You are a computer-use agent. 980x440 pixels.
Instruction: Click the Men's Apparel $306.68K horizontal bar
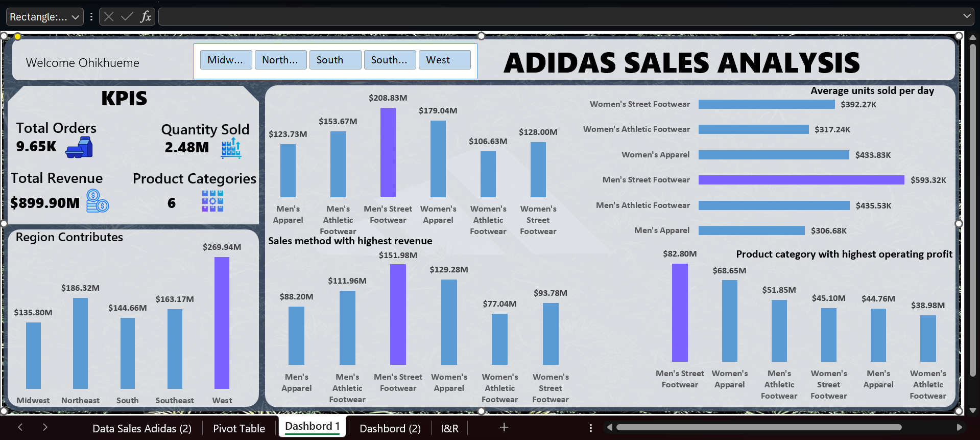tap(752, 230)
